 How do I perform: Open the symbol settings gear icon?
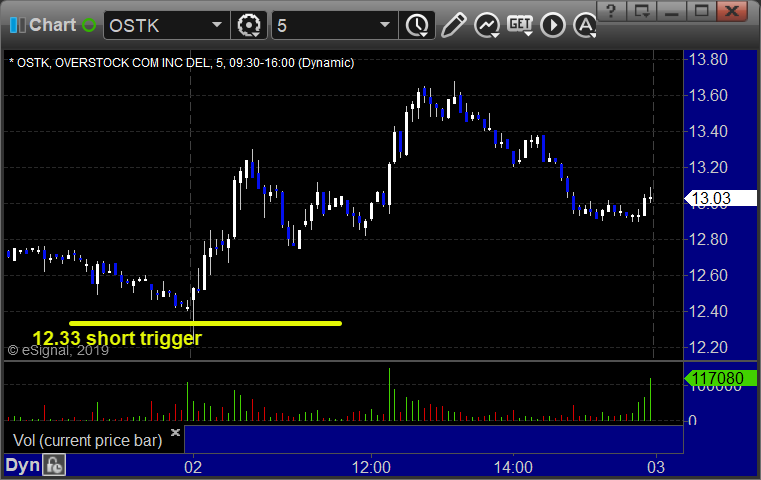(249, 25)
